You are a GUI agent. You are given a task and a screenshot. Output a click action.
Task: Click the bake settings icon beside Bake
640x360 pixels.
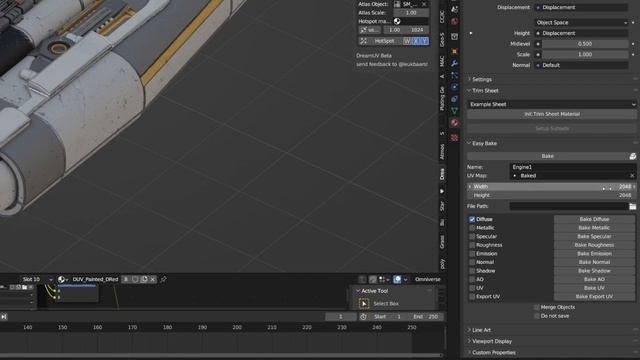point(632,156)
